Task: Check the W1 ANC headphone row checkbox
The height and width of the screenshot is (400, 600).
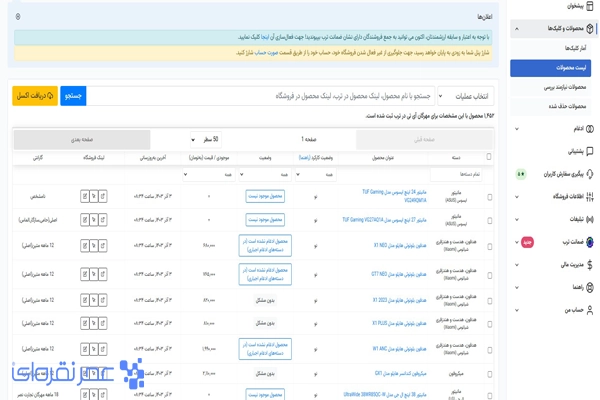Action: pos(489,350)
